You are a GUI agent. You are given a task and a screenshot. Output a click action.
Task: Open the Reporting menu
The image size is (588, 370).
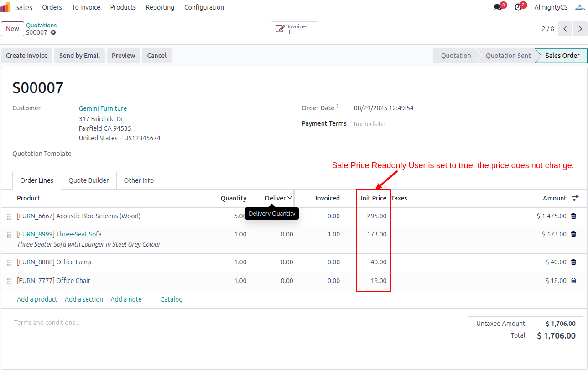click(x=160, y=7)
